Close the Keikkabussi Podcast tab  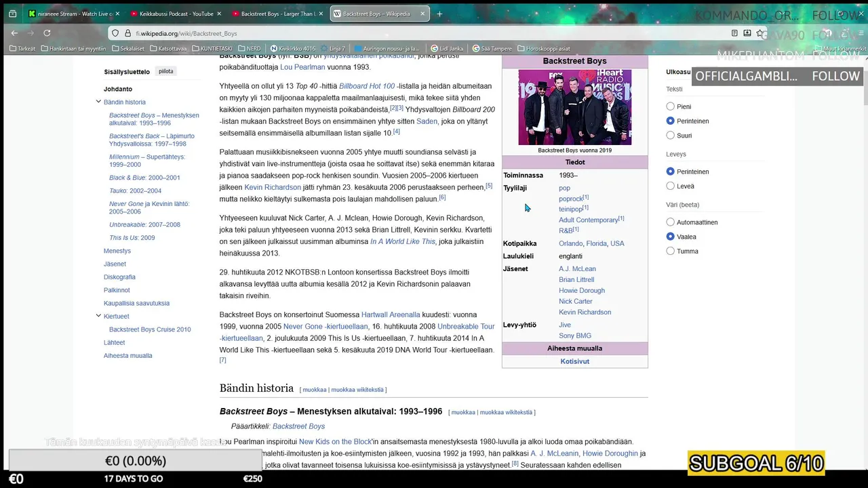(220, 14)
